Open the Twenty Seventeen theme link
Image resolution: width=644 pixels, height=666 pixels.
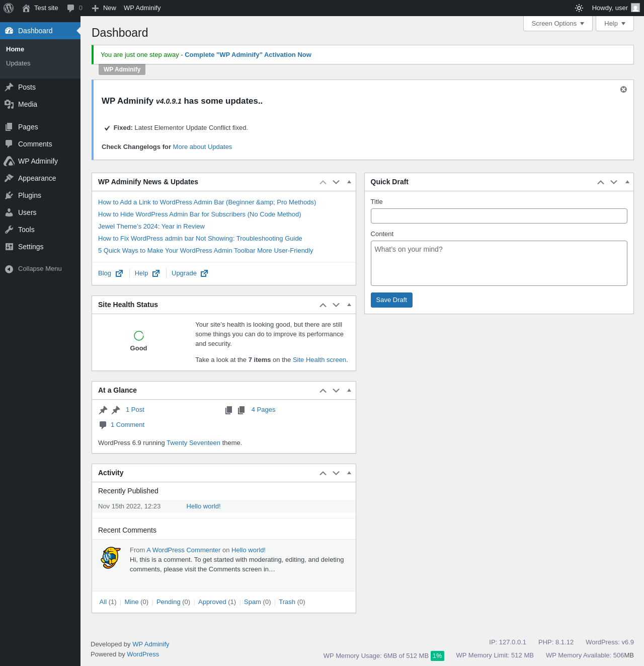[x=193, y=443]
